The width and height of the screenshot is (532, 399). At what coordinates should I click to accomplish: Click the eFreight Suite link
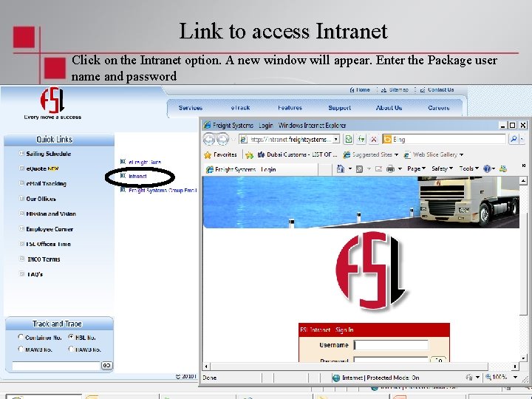(x=145, y=162)
